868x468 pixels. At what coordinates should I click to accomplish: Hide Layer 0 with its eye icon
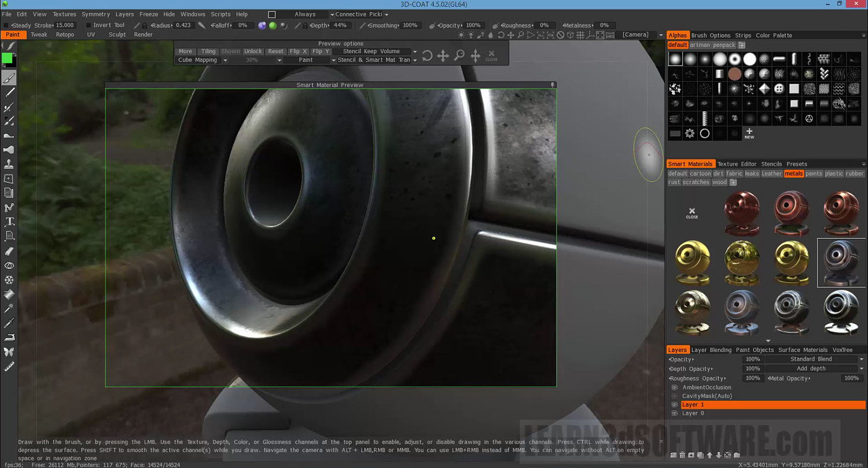674,414
